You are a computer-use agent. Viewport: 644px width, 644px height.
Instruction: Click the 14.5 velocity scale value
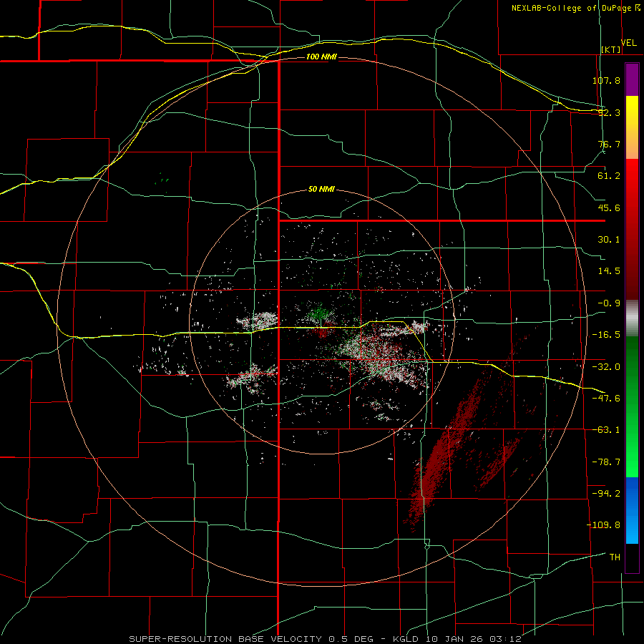click(609, 271)
